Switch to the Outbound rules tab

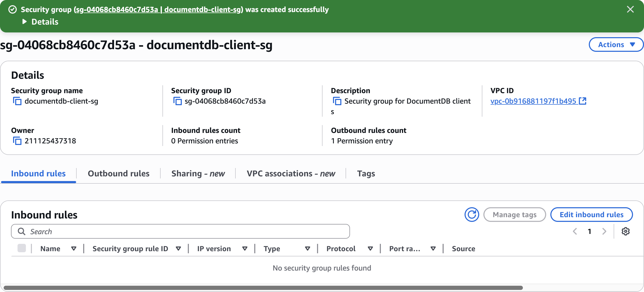click(x=118, y=173)
